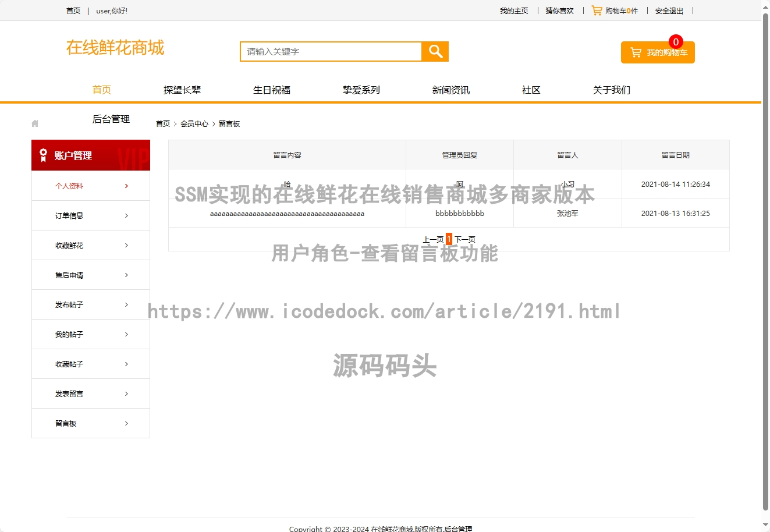This screenshot has height=532, width=770.
Task: Click the 账户管理 sidebar header
Action: click(x=91, y=155)
